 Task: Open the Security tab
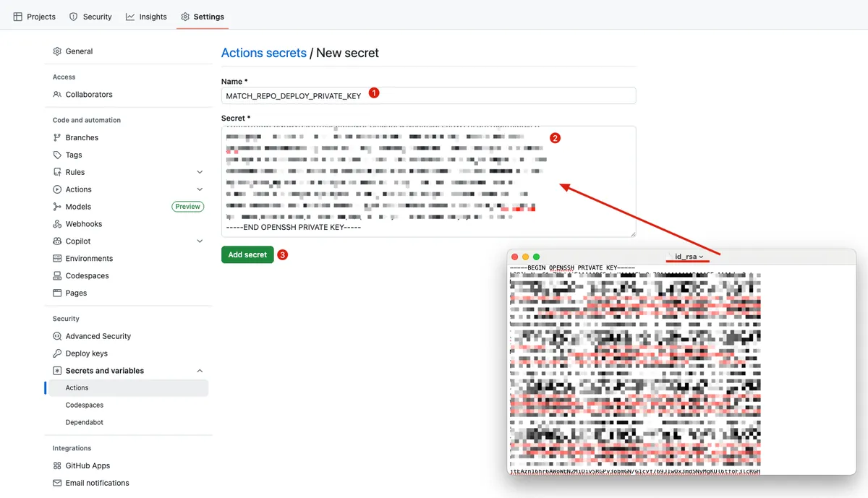(x=90, y=17)
